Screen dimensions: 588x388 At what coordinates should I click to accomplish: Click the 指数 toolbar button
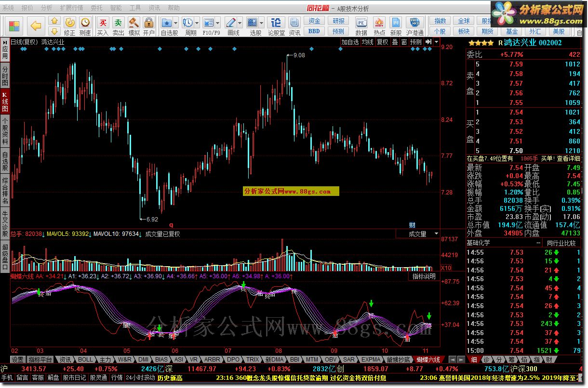tap(440, 21)
